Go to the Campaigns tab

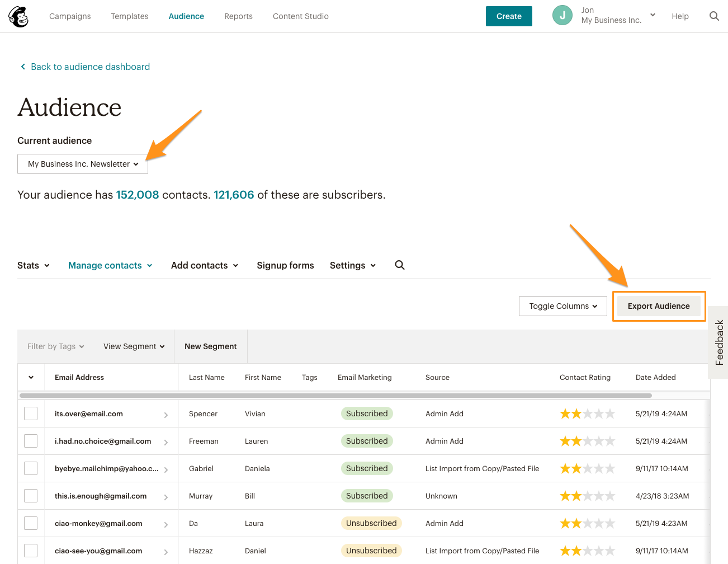pyautogui.click(x=70, y=16)
